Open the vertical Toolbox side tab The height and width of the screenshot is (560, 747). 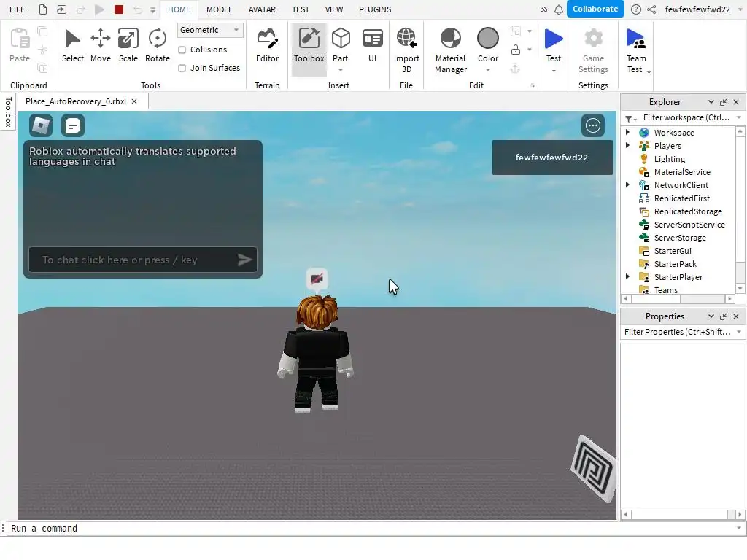(8, 112)
